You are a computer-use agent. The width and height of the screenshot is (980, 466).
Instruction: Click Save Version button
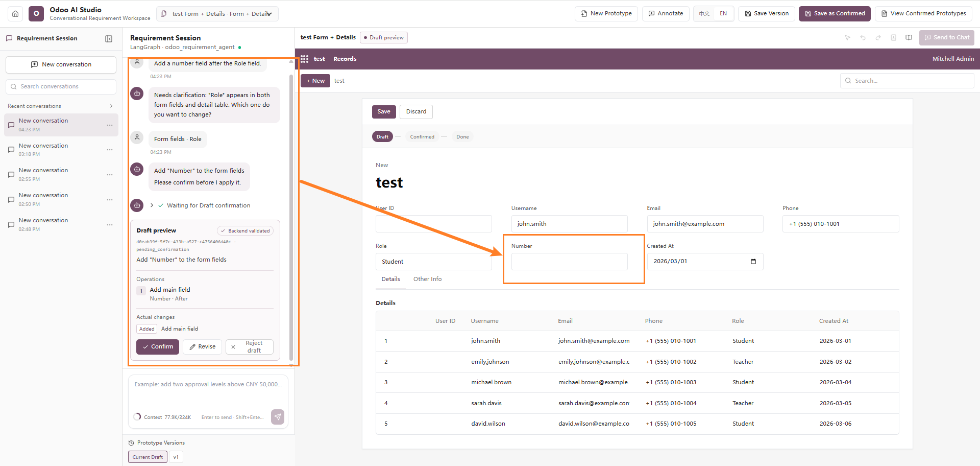coord(767,14)
